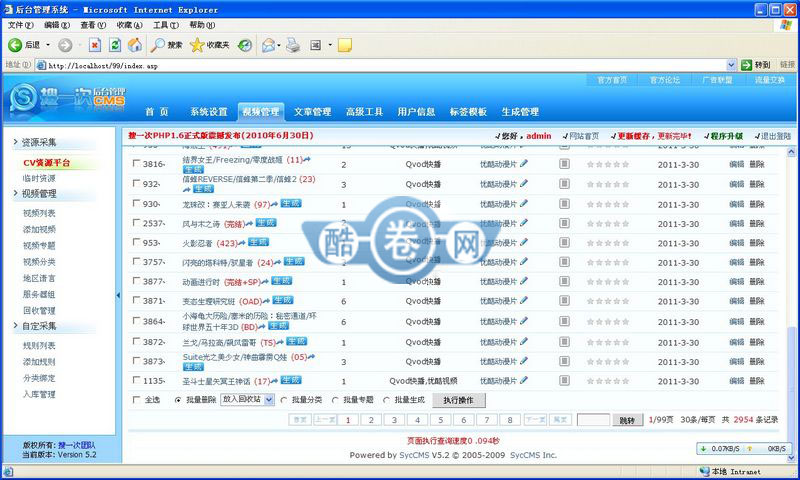Click the Print icon in toolbar
The width and height of the screenshot is (800, 480).
tap(293, 45)
